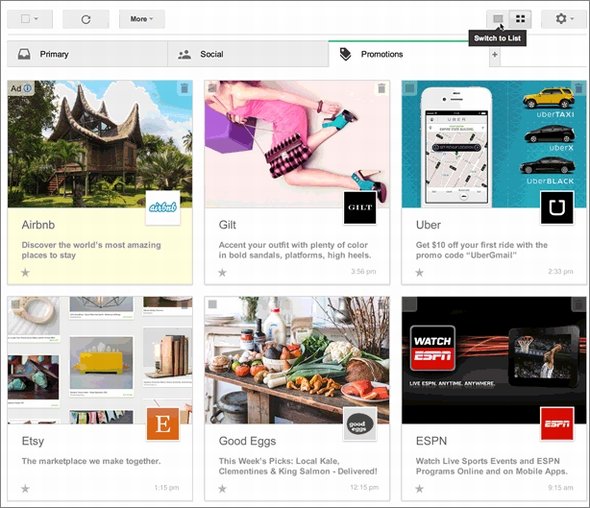The width and height of the screenshot is (590, 508).
Task: Open the Primary tab
Action: [87, 54]
